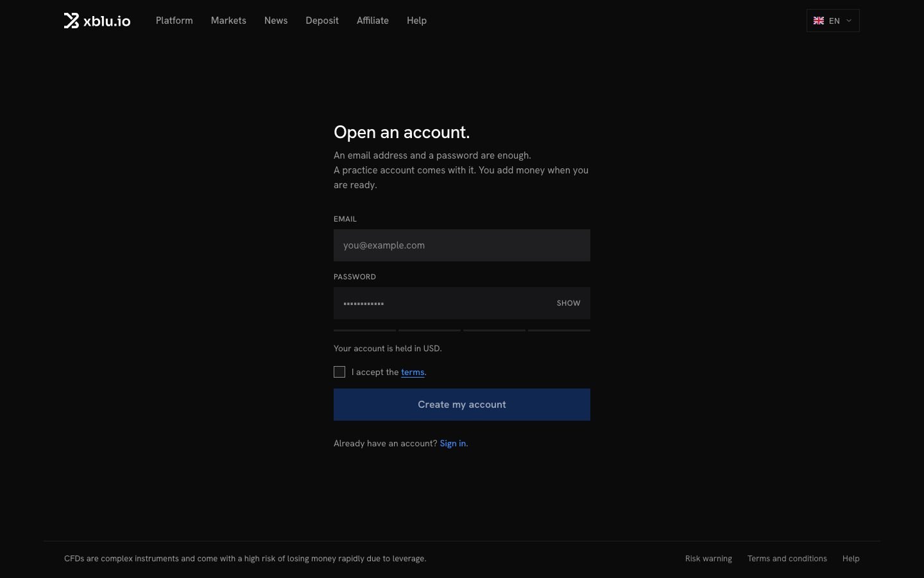
Task: Open the Affiliate page
Action: [x=373, y=21]
